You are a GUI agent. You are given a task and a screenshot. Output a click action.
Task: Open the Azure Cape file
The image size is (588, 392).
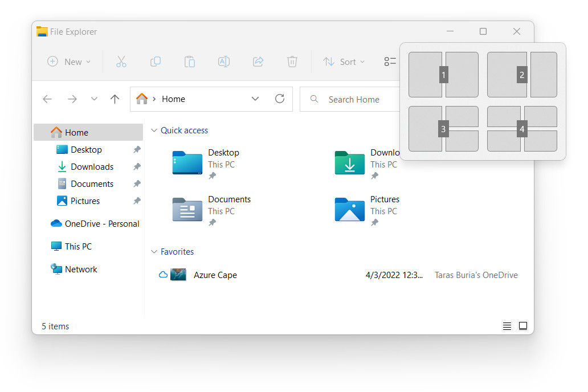coord(215,275)
